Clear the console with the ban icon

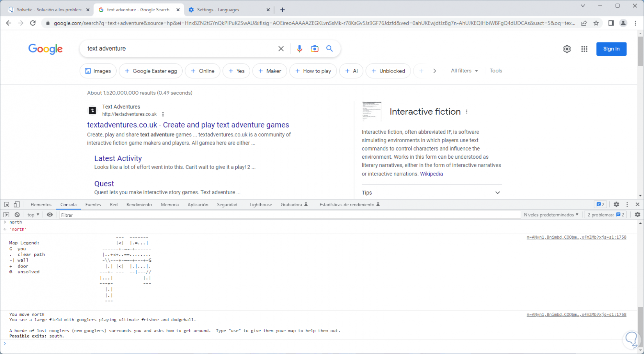[x=17, y=215]
